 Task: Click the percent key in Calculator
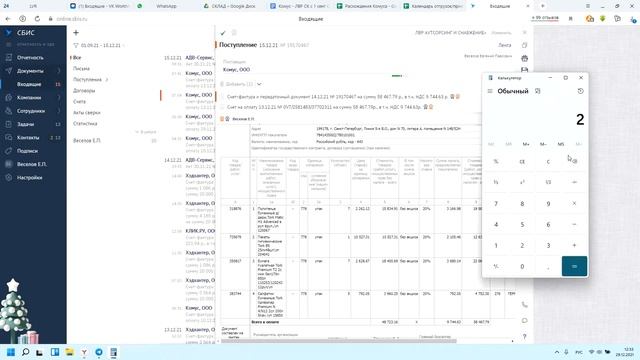click(496, 162)
